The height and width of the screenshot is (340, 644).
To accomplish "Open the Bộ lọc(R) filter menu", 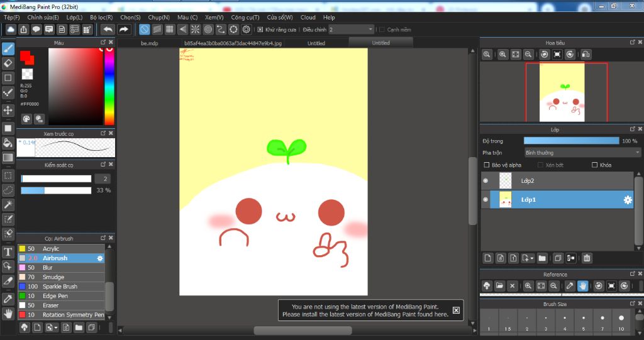I will 101,17.
